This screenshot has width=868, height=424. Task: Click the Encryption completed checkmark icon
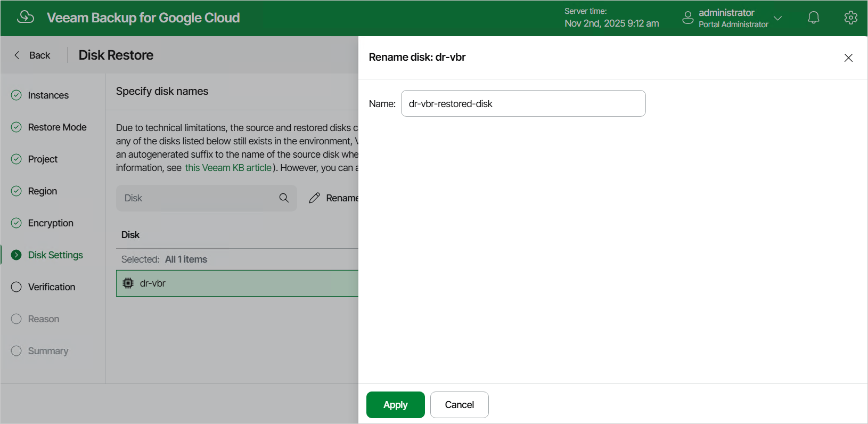17,223
